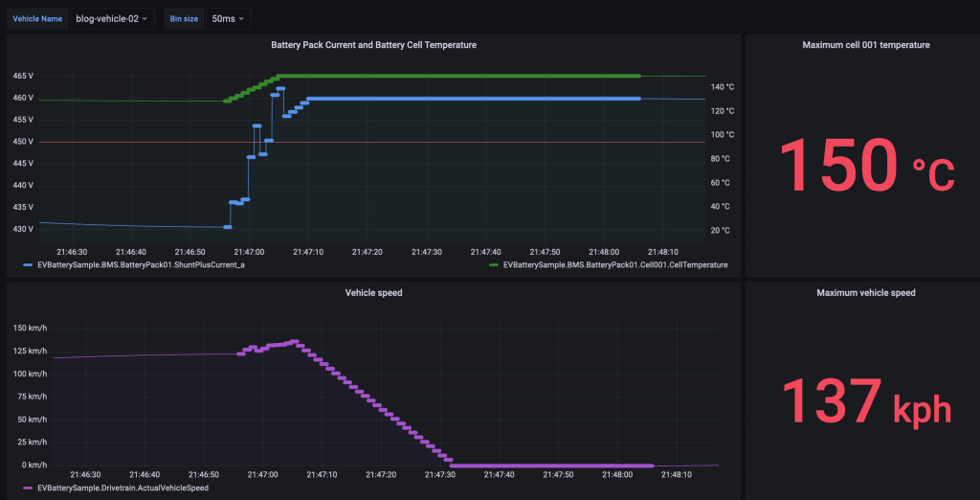The width and height of the screenshot is (980, 500).
Task: Open the Vehicle Name dropdown blog-vehicle-02
Action: (112, 19)
